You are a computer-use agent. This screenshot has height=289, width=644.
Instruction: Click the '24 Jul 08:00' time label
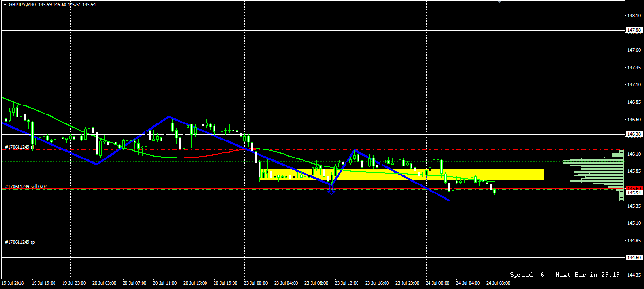click(x=497, y=283)
